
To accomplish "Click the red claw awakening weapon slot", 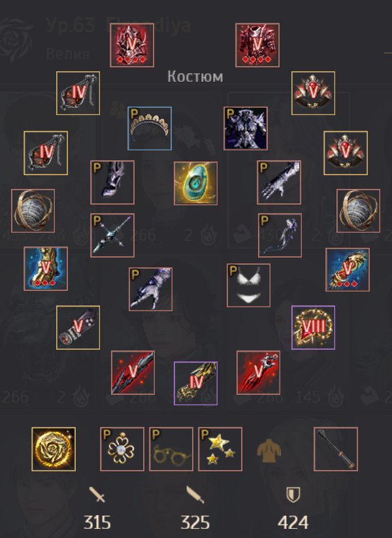I will point(258,373).
